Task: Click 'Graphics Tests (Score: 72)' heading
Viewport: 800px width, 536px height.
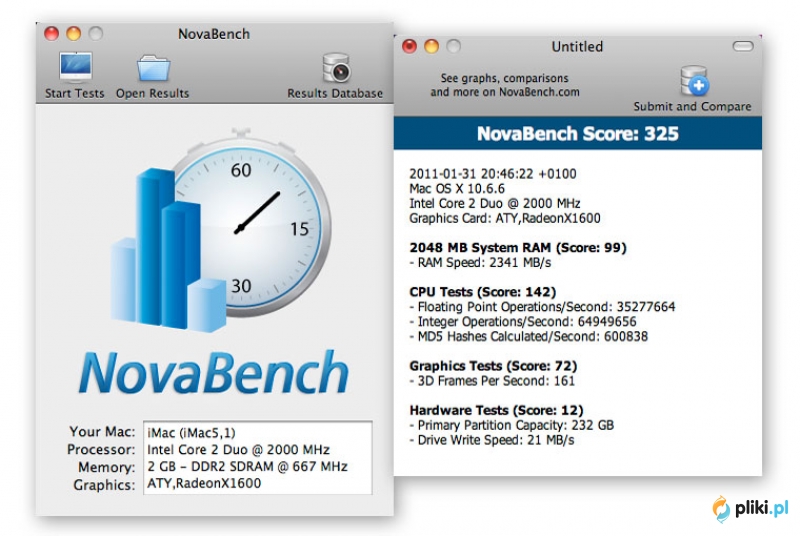Action: pyautogui.click(x=493, y=366)
